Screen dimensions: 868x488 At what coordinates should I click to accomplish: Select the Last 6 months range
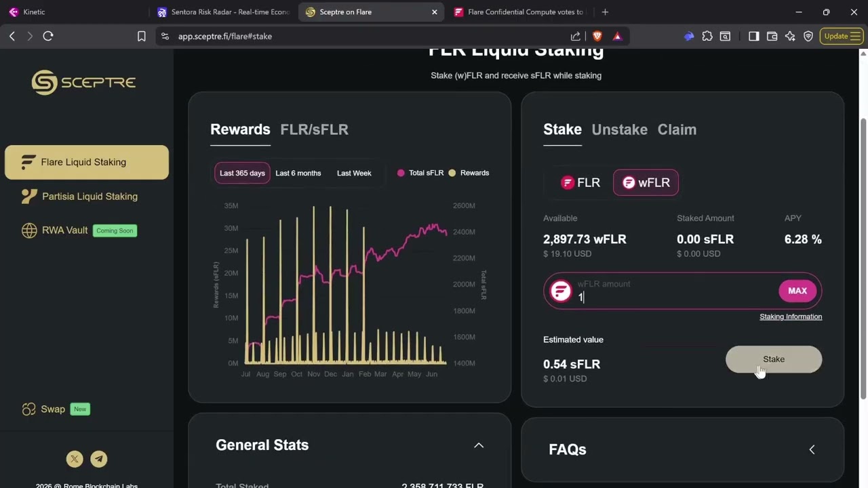(298, 173)
